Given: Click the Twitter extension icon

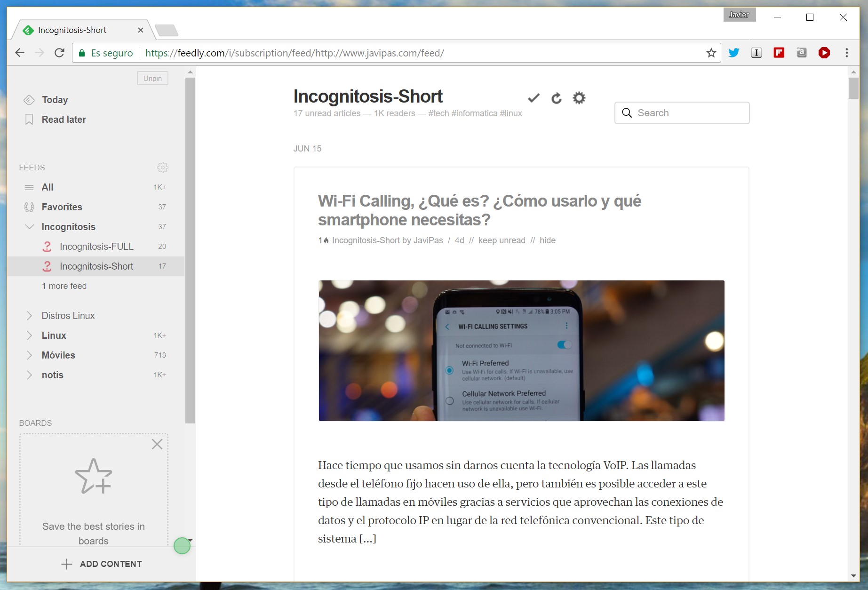Looking at the screenshot, I should click(733, 53).
